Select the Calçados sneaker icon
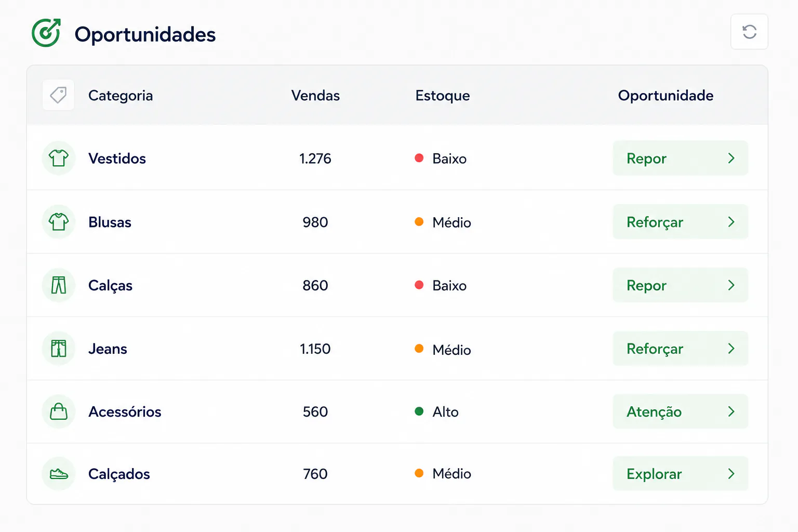The width and height of the screenshot is (798, 532). coord(59,474)
